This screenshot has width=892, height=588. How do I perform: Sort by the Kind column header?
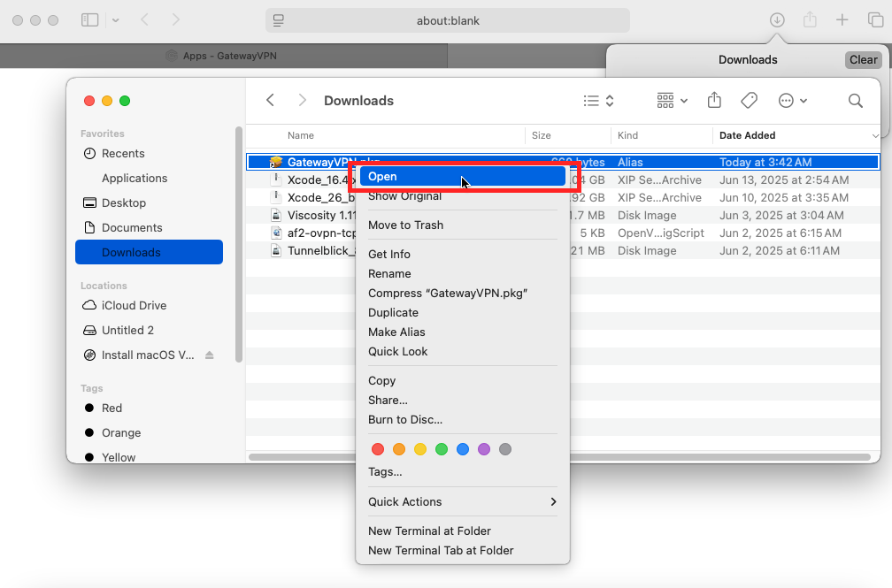[627, 135]
